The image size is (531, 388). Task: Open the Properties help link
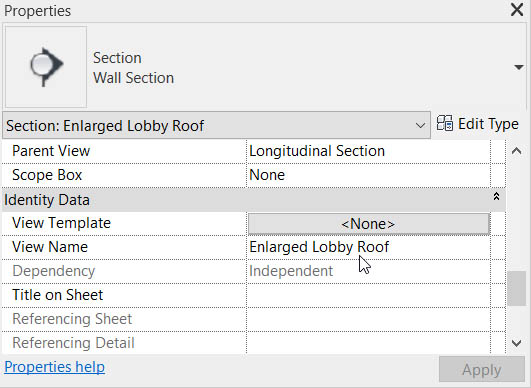[x=55, y=367]
